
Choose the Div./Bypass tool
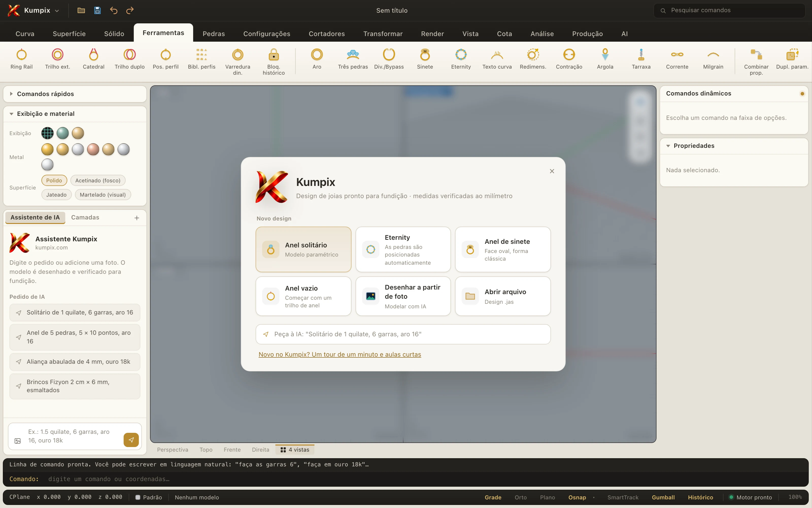(x=389, y=59)
